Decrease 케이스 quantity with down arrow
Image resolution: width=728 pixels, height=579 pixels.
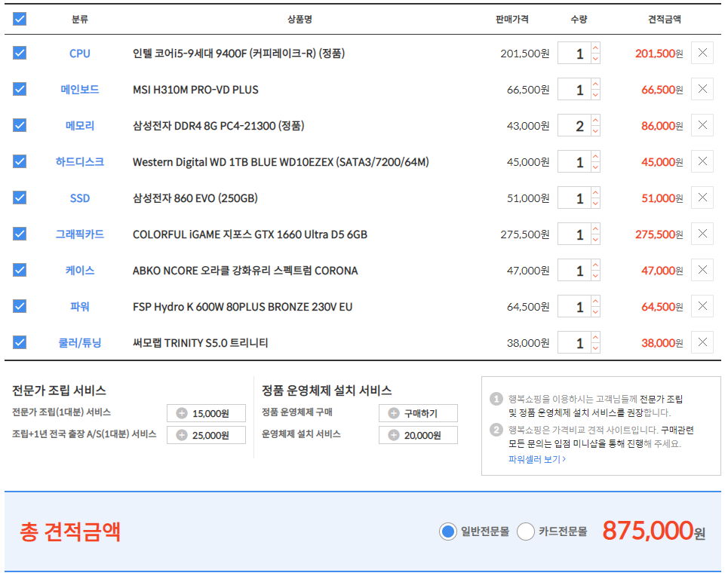[595, 276]
